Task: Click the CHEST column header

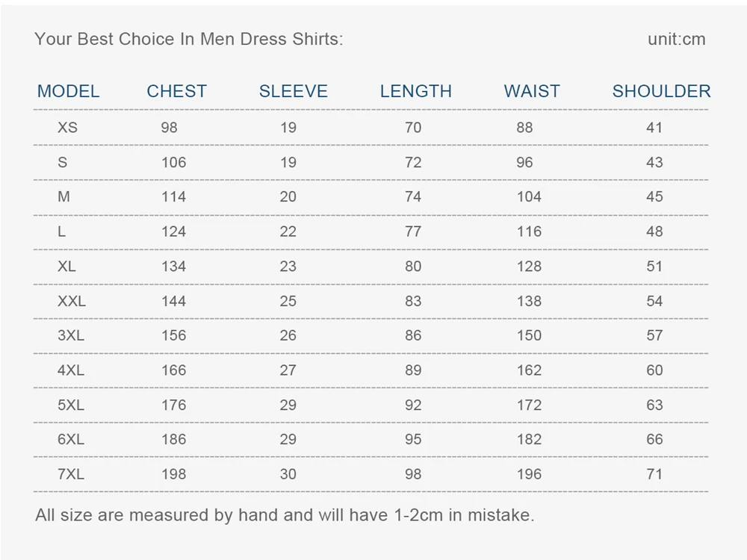Action: pos(176,91)
